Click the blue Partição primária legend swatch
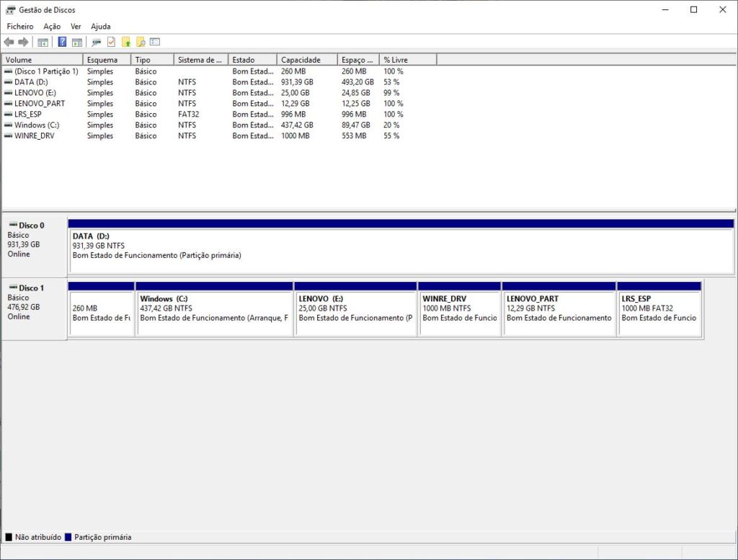 [68, 537]
